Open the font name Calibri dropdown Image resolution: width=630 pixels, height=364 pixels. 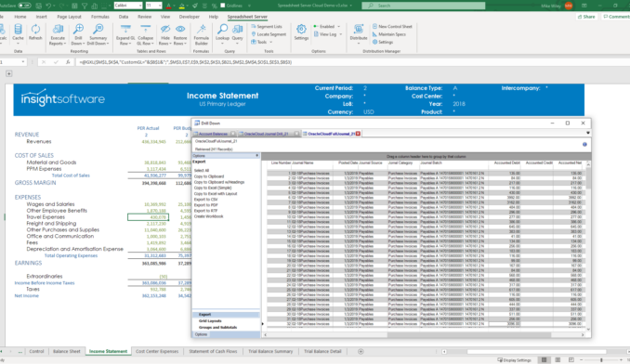pos(139,6)
